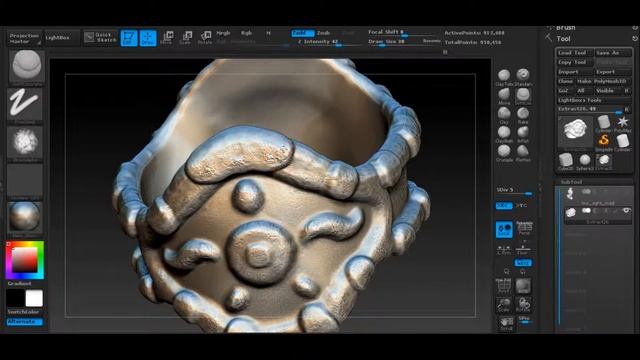The image size is (640, 360).
Task: Select the ClayBuildup brush
Action: click(504, 134)
